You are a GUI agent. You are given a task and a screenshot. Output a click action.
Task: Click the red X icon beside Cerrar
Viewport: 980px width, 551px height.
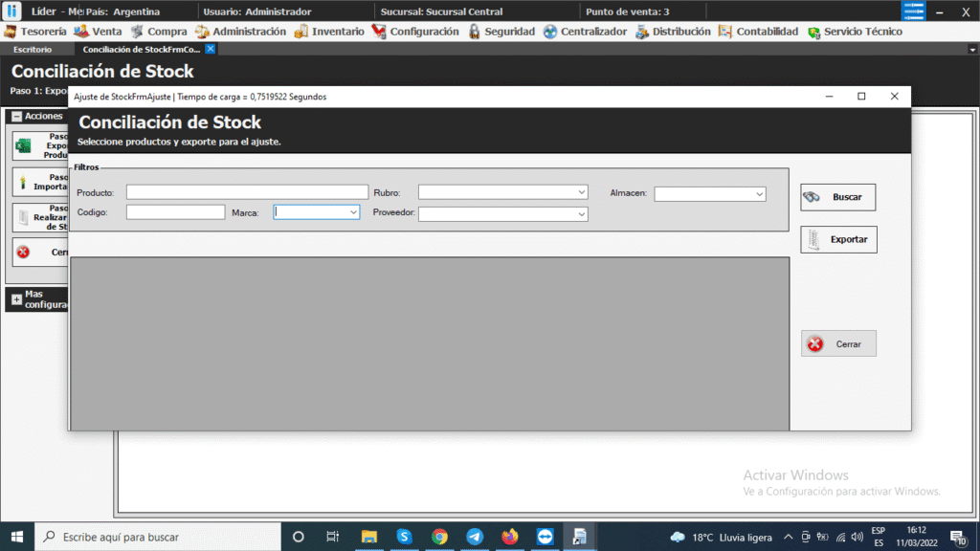(x=815, y=344)
